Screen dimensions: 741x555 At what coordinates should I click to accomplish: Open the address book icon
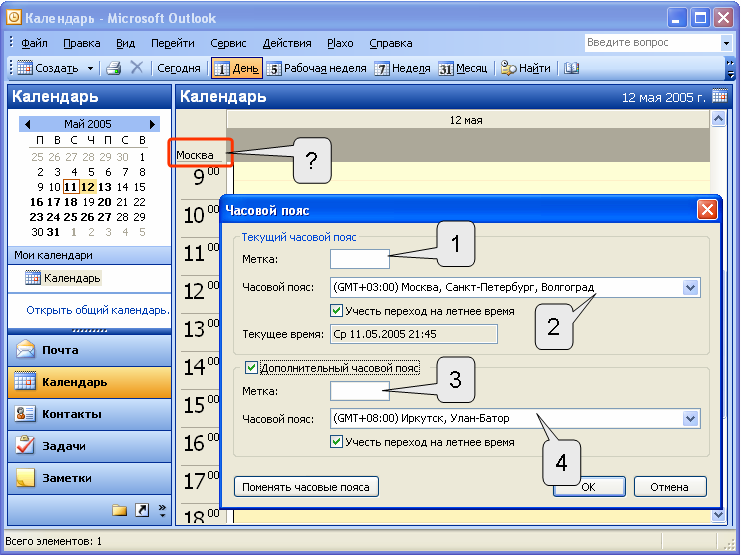pos(571,68)
